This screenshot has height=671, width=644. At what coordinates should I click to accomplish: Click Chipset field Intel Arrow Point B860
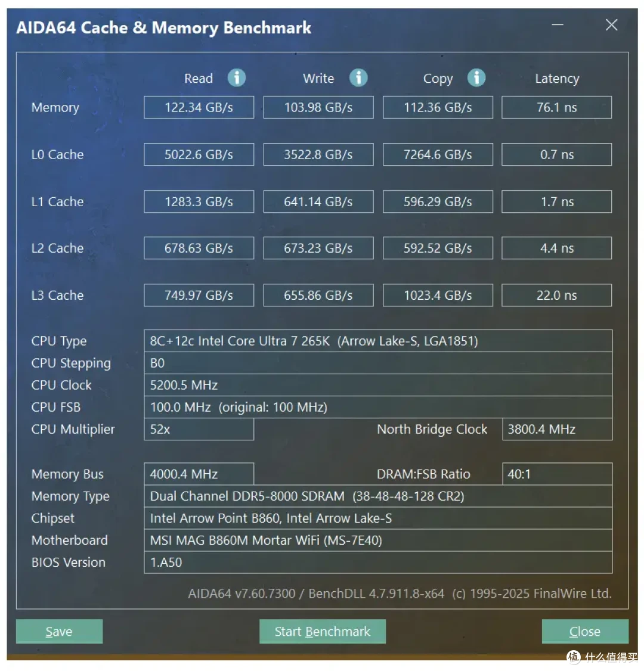pyautogui.click(x=378, y=518)
